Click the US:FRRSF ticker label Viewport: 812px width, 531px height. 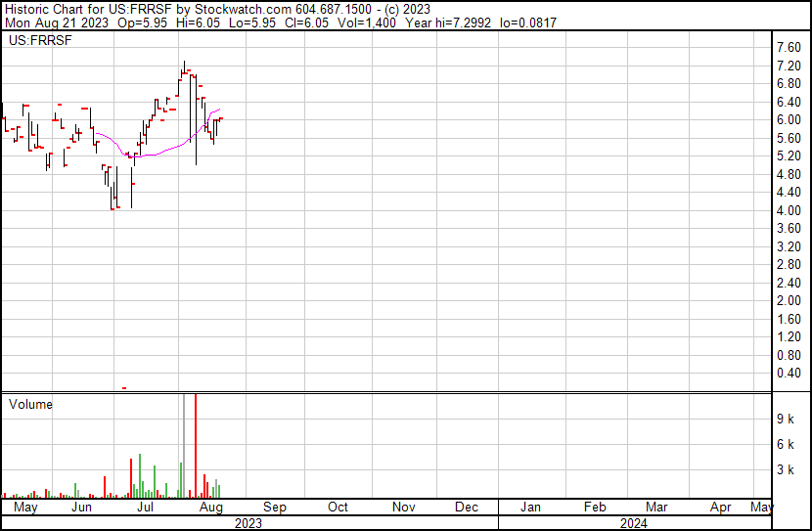tap(36, 41)
